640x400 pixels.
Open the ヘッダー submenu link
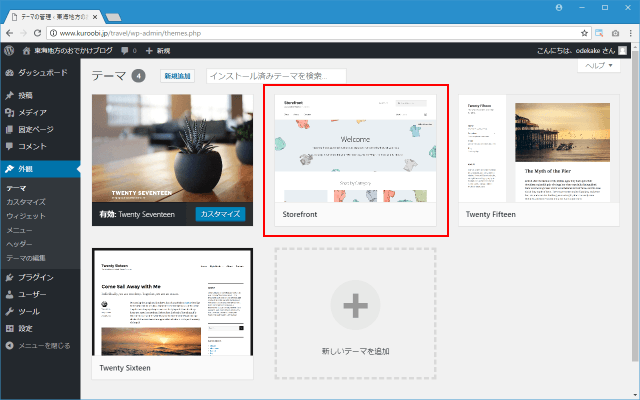[19, 244]
